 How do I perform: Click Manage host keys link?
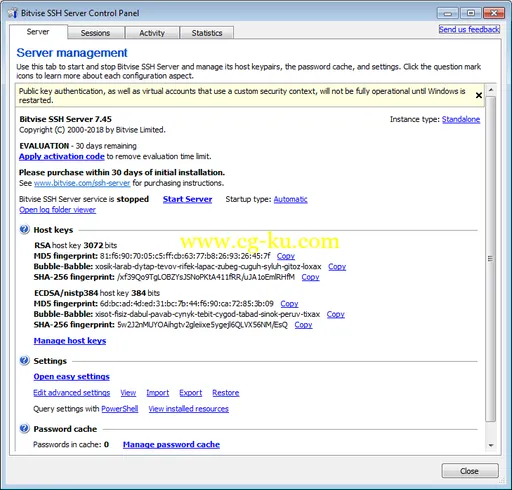point(70,341)
